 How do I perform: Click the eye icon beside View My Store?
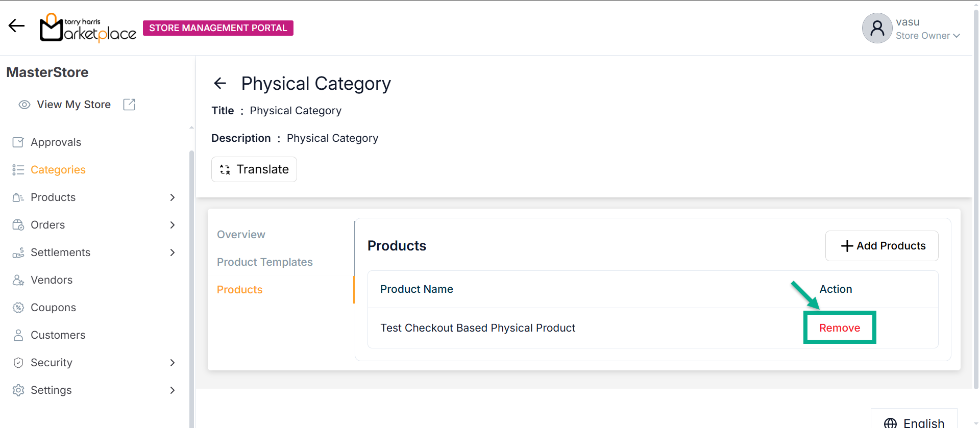click(x=24, y=105)
